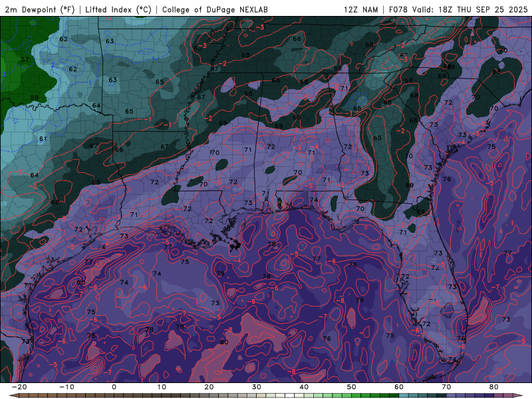Screen dimensions: 532x399
Task: Click the '57' dewpoint value on the map
Action: click(25, 60)
